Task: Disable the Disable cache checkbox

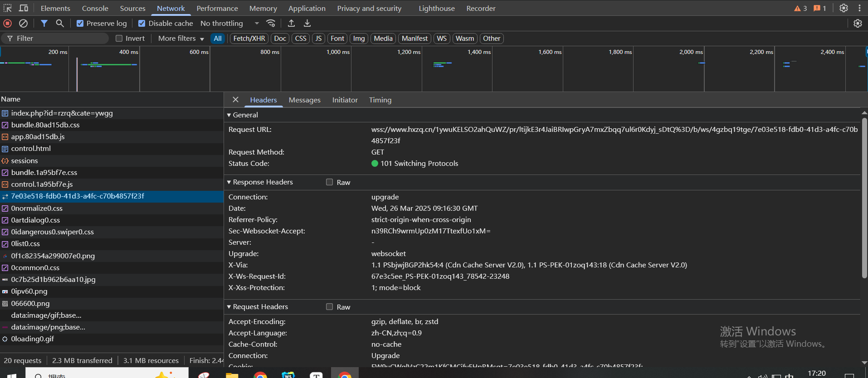Action: [142, 24]
